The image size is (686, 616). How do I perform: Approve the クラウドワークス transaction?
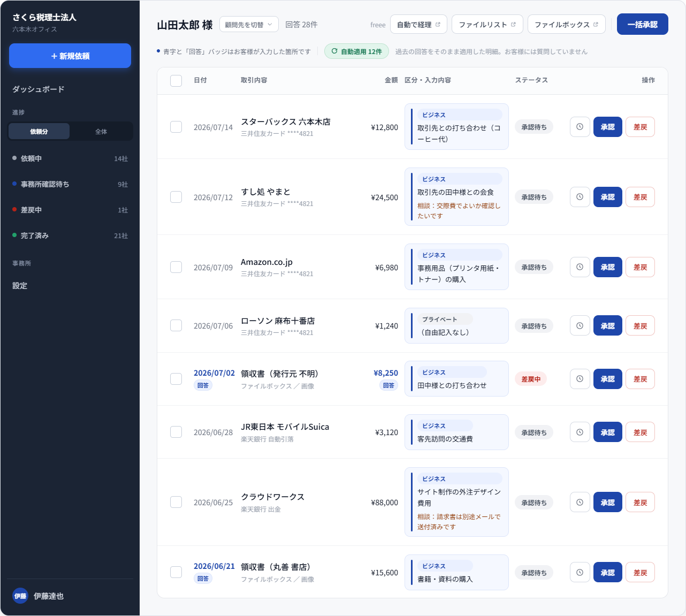point(607,502)
